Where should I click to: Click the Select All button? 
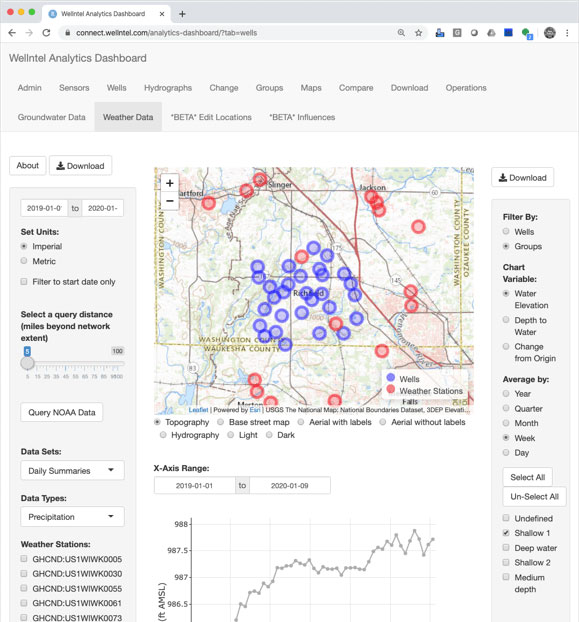pos(527,477)
